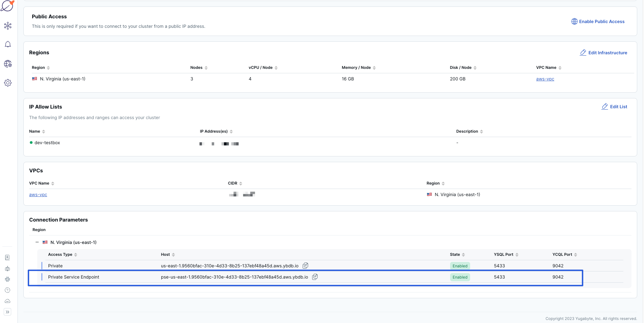This screenshot has width=644, height=323.
Task: Open network access via the globe-gear icon
Action: (8, 64)
